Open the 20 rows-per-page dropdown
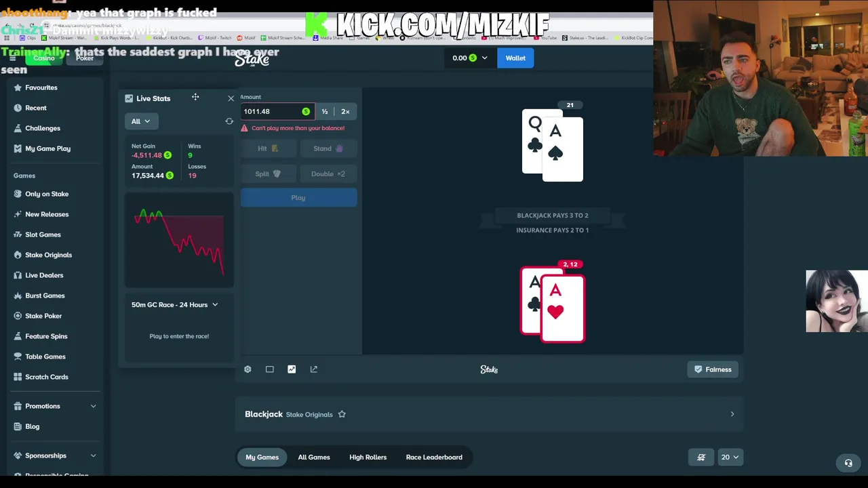 [730, 457]
